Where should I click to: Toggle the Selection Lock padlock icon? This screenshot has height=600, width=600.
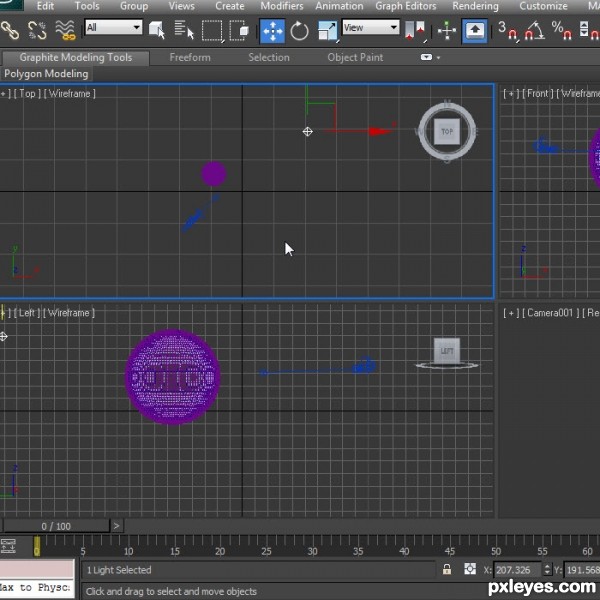click(447, 569)
